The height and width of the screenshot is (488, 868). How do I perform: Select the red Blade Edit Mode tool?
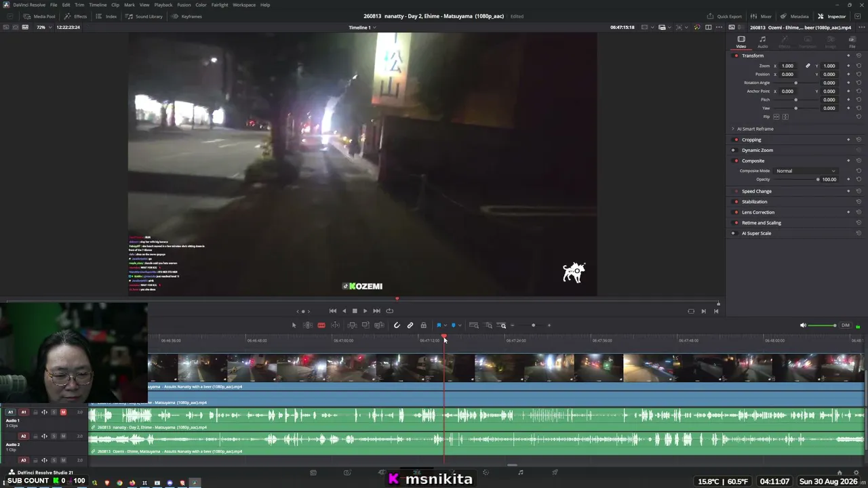pos(321,325)
